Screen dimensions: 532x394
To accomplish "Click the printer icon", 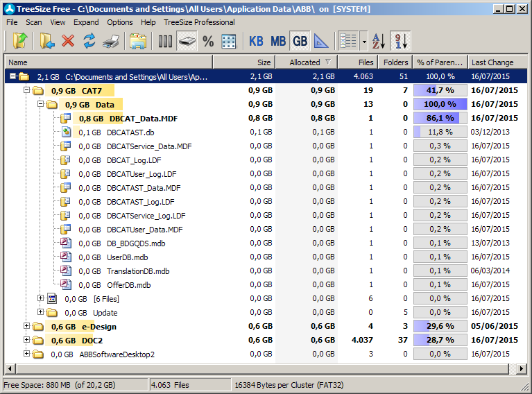I will pos(111,42).
